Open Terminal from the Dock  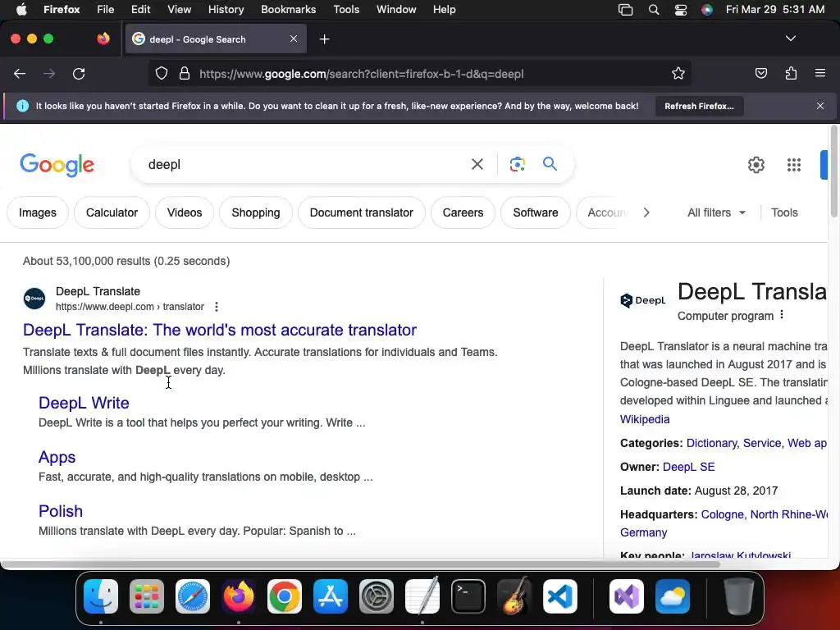tap(468, 596)
